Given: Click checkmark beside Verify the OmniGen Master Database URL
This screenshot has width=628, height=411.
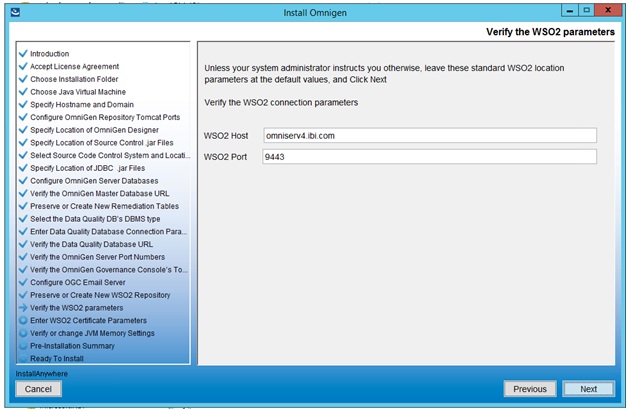Looking at the screenshot, I should 23,193.
